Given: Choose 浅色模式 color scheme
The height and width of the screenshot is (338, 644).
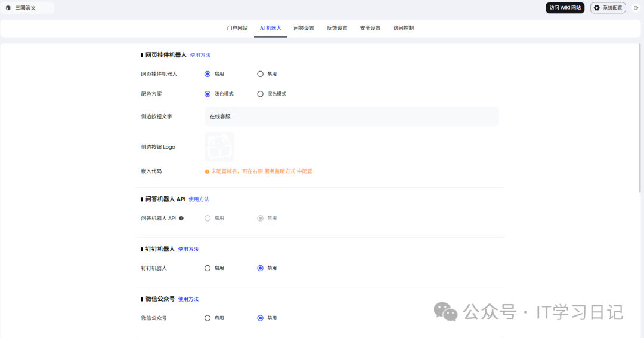Looking at the screenshot, I should click(208, 94).
